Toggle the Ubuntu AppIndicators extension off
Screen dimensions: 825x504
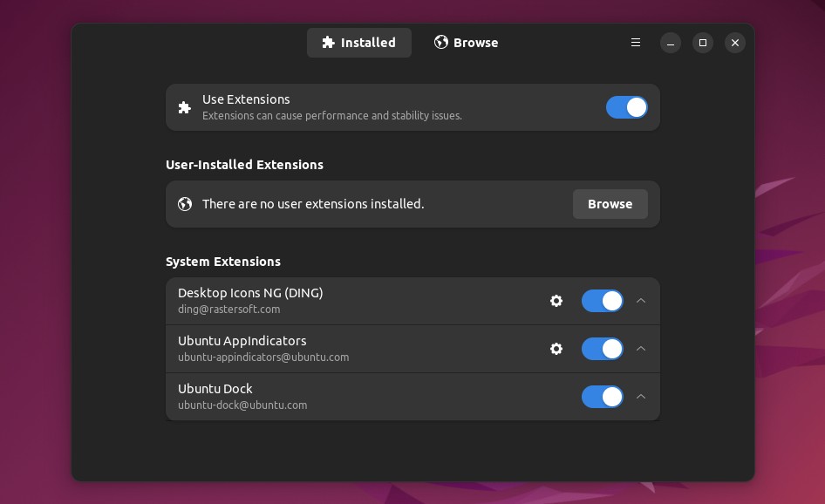(x=603, y=349)
